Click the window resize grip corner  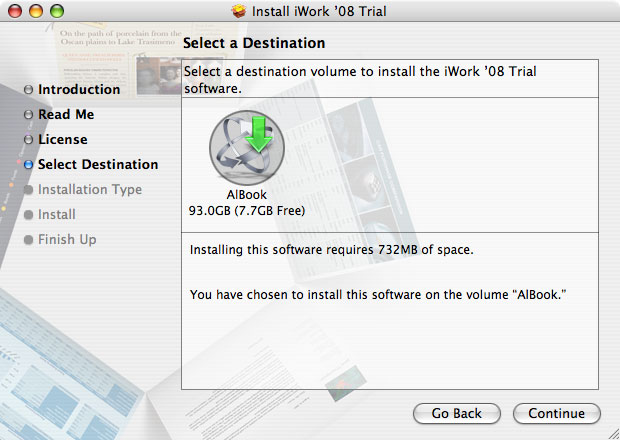point(613,434)
